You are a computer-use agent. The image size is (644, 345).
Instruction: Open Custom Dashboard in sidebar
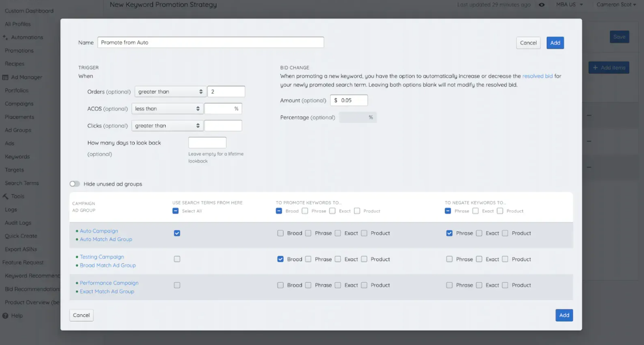pos(29,11)
